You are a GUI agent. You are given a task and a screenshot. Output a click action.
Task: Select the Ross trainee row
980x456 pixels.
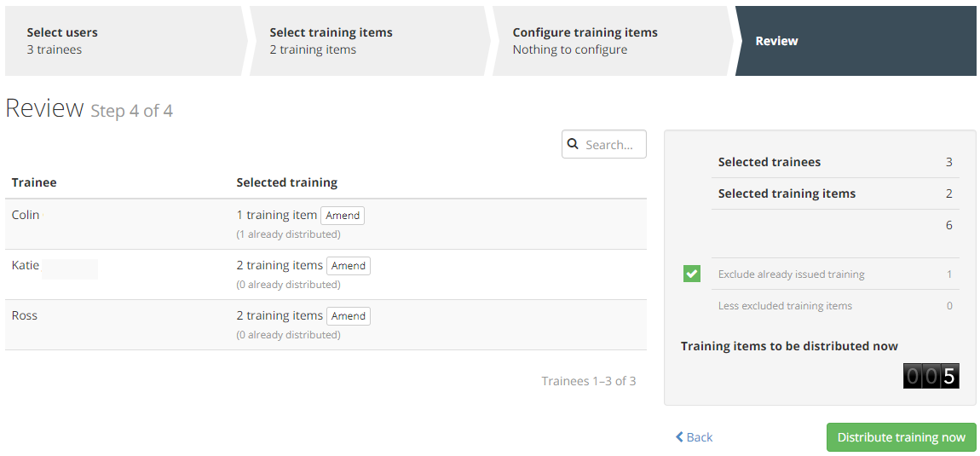pyautogui.click(x=326, y=325)
